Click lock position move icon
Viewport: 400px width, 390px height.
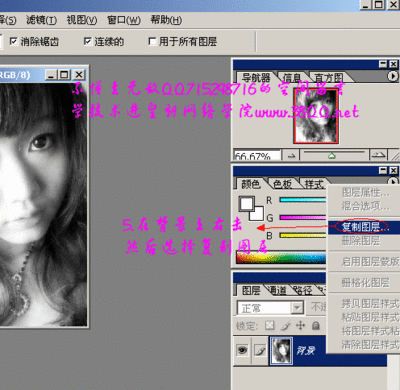[x=300, y=325]
